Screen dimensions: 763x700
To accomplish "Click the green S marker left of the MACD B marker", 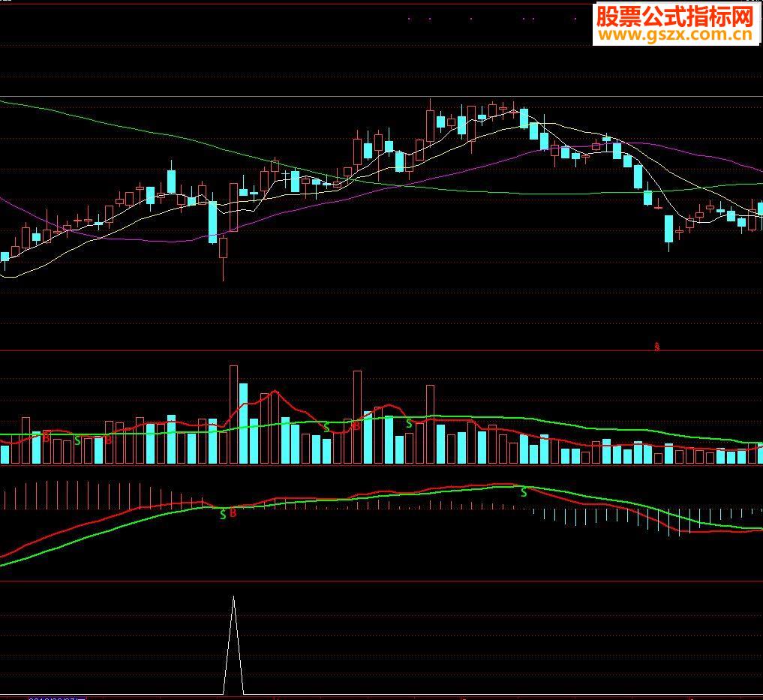I will (223, 515).
